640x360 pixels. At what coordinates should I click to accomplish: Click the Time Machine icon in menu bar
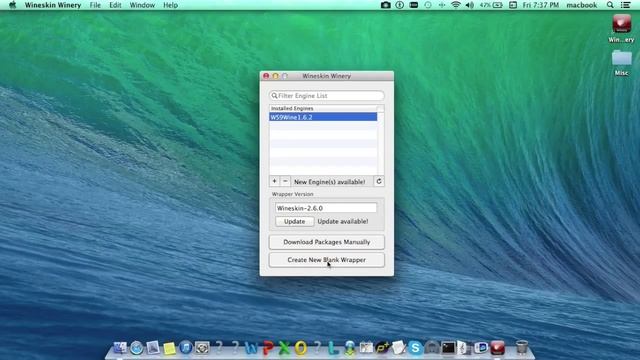pyautogui.click(x=427, y=5)
